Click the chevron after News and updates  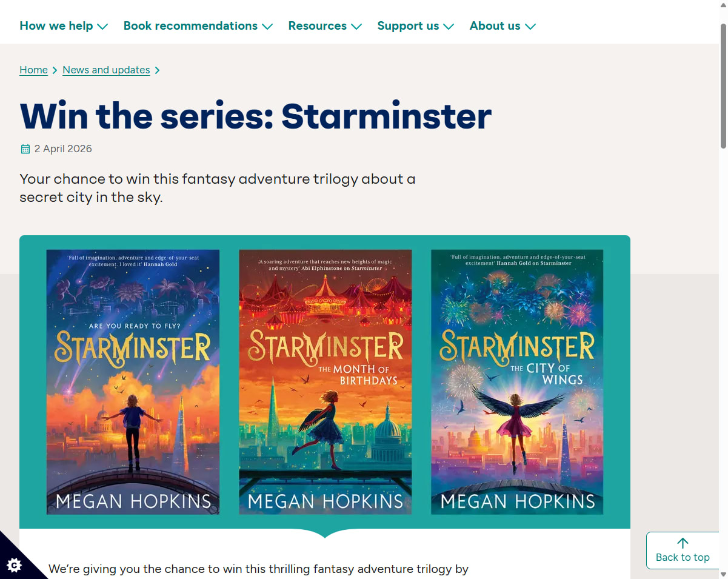click(157, 70)
